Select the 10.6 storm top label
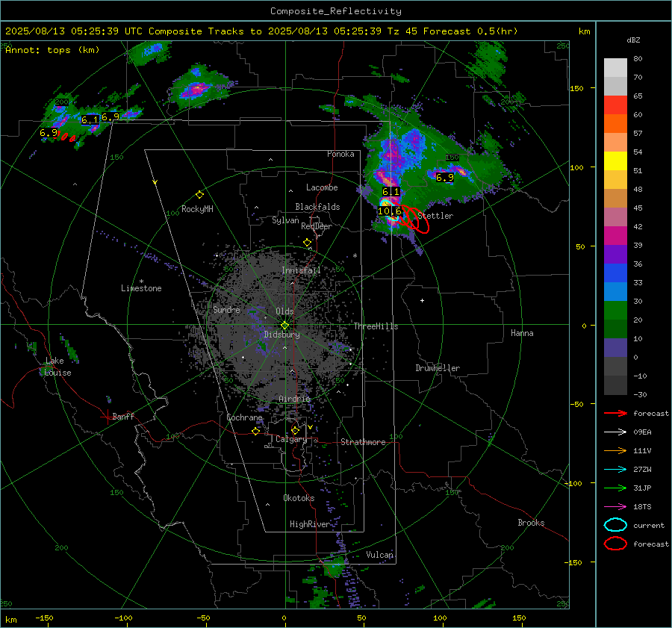Viewport: 672px width, 628px height. [390, 211]
